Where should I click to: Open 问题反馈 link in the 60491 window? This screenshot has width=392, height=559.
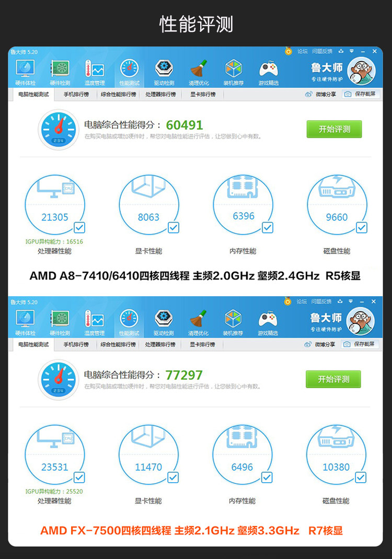(322, 51)
